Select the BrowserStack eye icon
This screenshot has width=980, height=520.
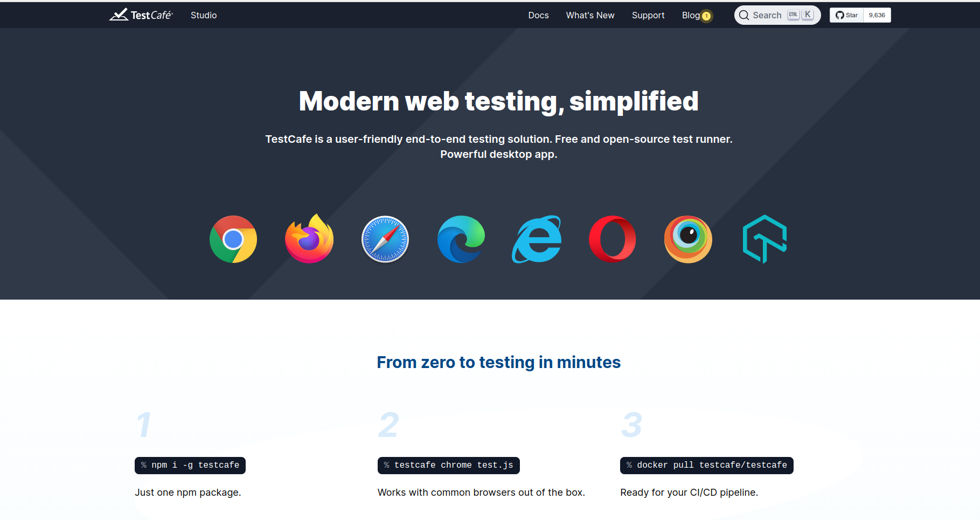(688, 239)
